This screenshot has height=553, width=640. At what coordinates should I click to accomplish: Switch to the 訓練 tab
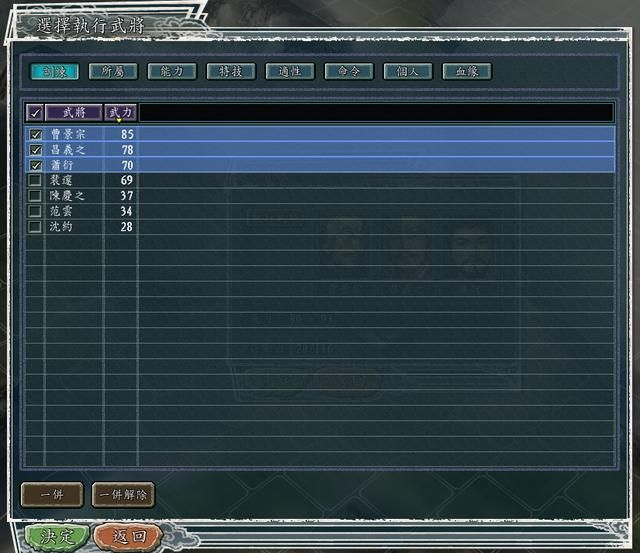coord(54,72)
